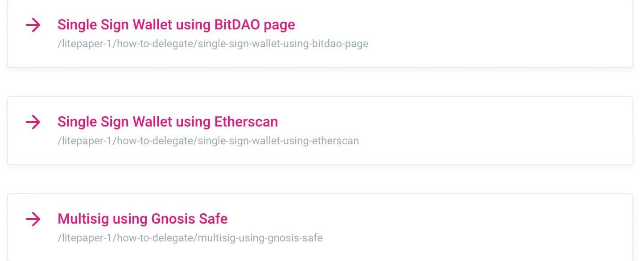Click empty area of the Gnosis Safe card
Viewport: 644px width, 261px height.
pos(491,228)
